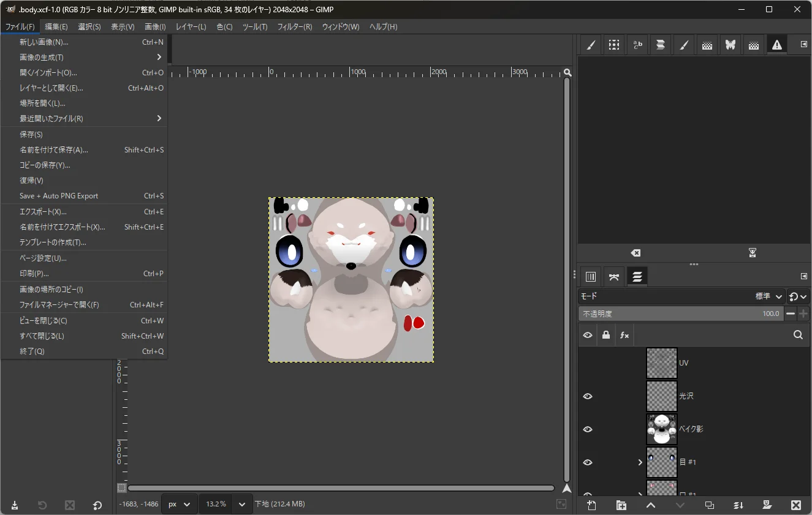Decrease layer opacity with minus button
This screenshot has height=515, width=812.
point(791,314)
